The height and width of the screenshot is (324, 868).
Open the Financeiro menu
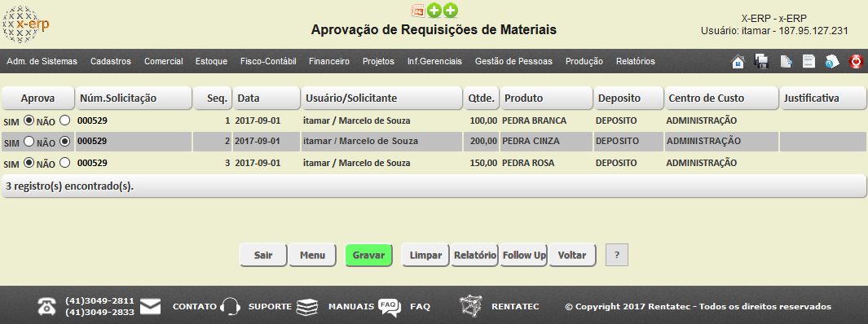tap(329, 61)
